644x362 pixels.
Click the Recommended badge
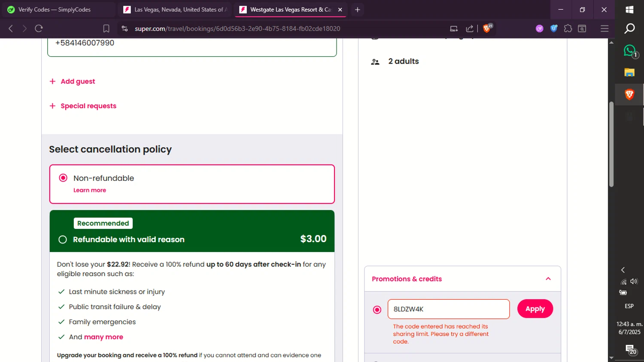pyautogui.click(x=103, y=223)
